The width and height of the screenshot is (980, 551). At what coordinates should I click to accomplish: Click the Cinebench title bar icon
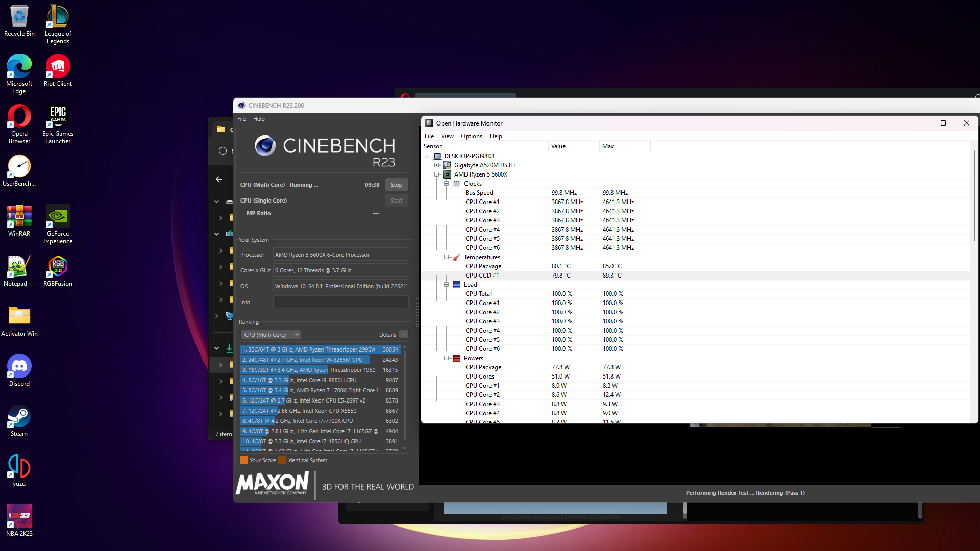(241, 105)
